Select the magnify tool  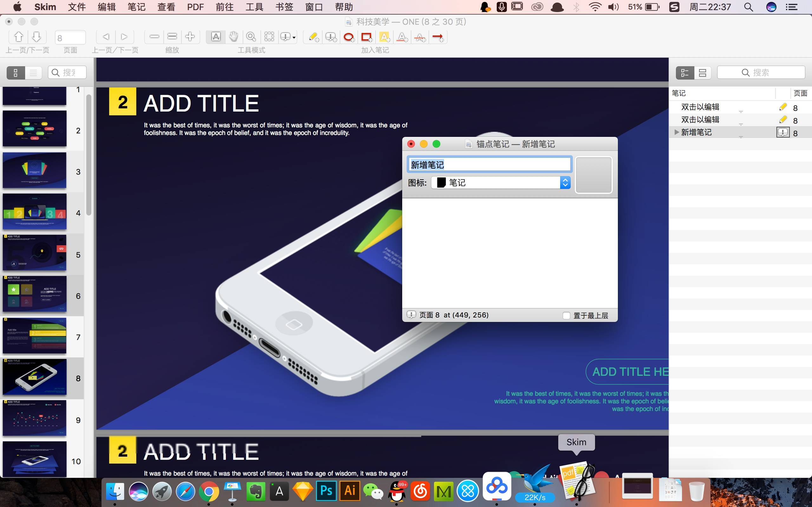[251, 36]
